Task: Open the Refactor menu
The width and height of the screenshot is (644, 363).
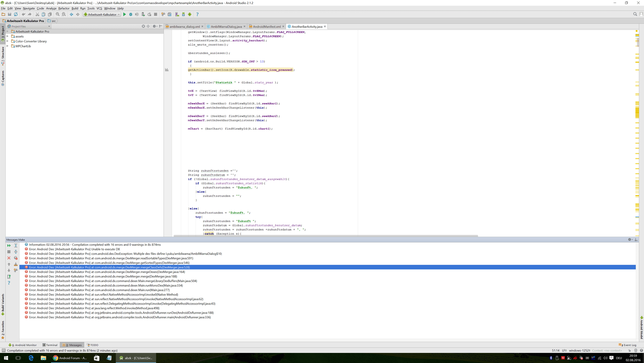Action: click(x=64, y=8)
